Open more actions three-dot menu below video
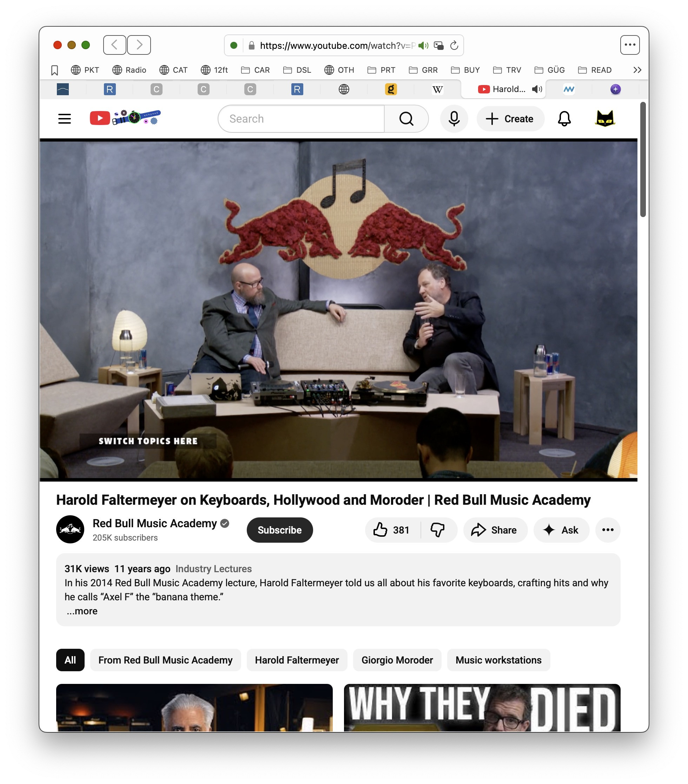The image size is (688, 784). pos(608,530)
